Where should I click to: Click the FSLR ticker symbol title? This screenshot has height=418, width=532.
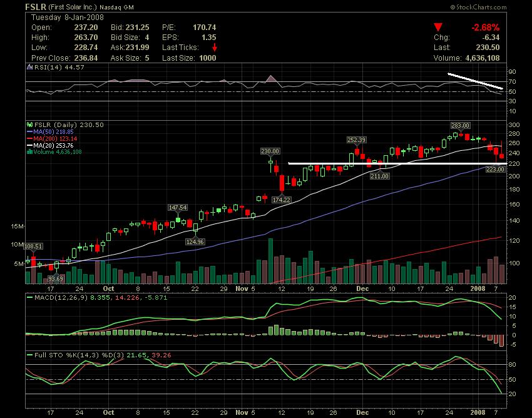tap(36, 7)
